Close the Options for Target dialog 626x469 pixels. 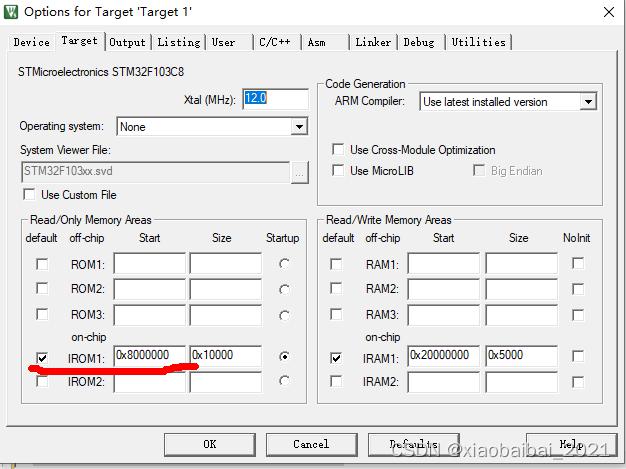click(609, 12)
